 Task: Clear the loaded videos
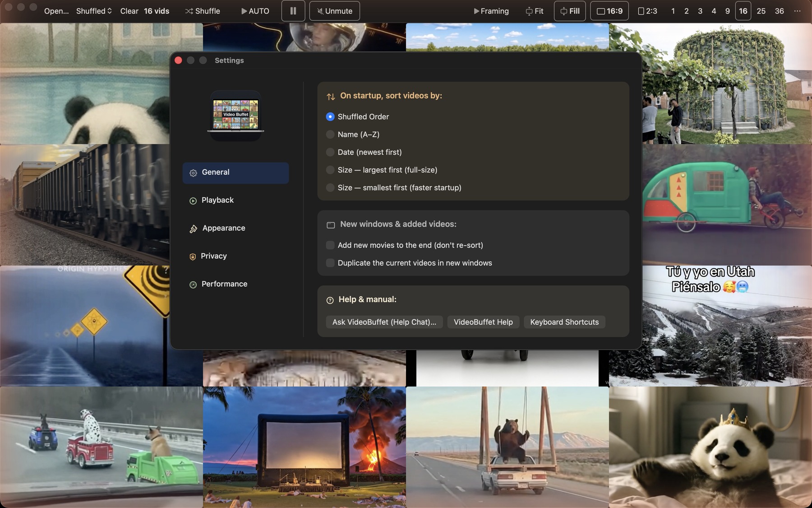pos(129,11)
